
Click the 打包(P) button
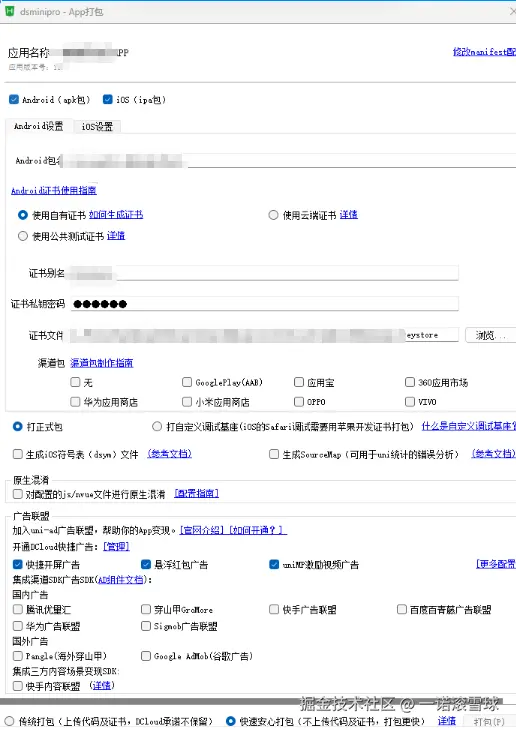coord(489,722)
